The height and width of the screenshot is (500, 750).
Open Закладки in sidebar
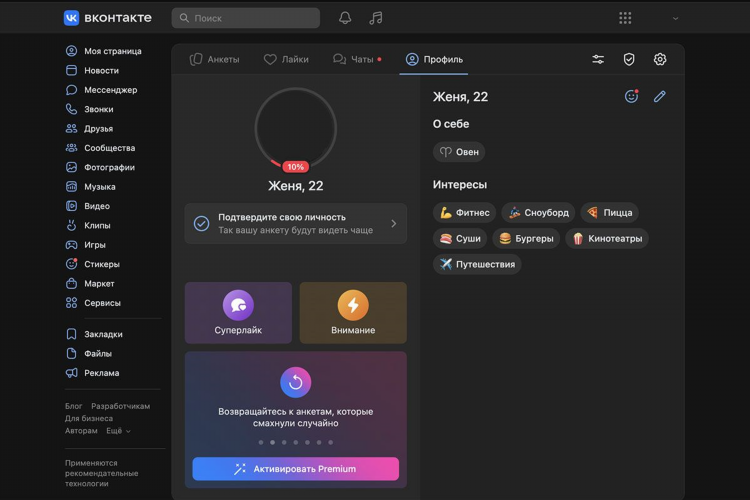[94, 334]
